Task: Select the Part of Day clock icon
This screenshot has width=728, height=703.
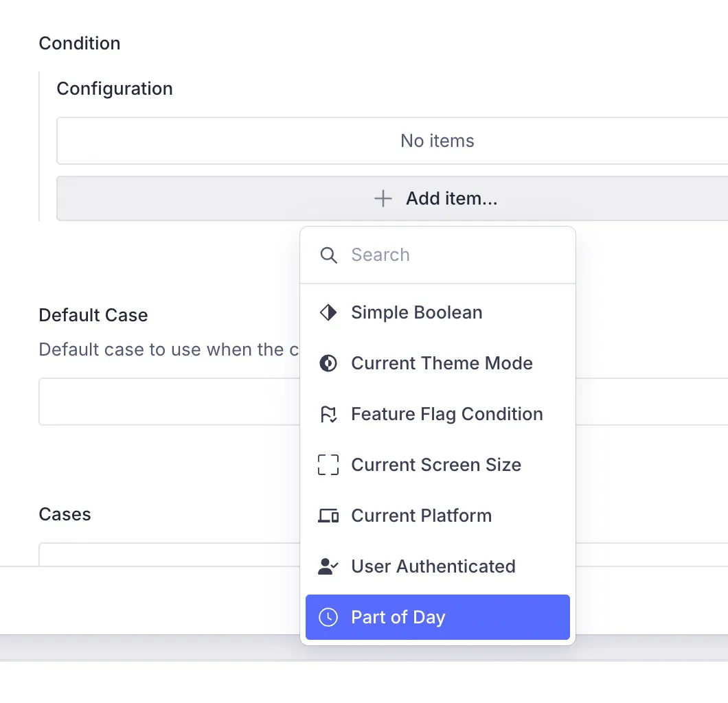Action: (328, 617)
